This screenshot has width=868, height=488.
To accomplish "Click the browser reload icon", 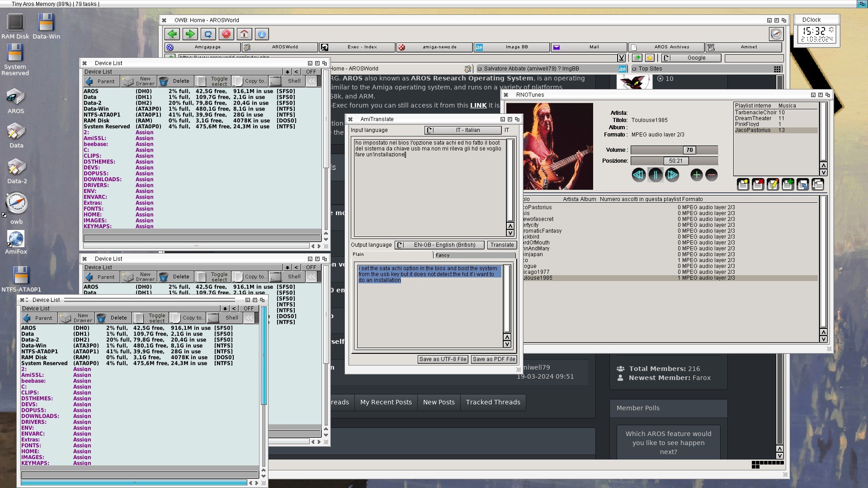I will pyautogui.click(x=208, y=34).
